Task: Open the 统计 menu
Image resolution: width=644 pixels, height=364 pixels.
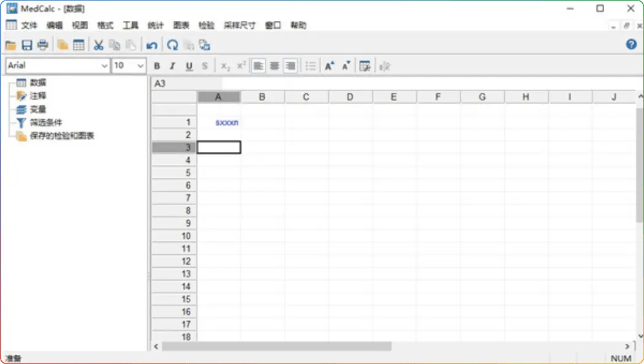Action: coord(156,26)
